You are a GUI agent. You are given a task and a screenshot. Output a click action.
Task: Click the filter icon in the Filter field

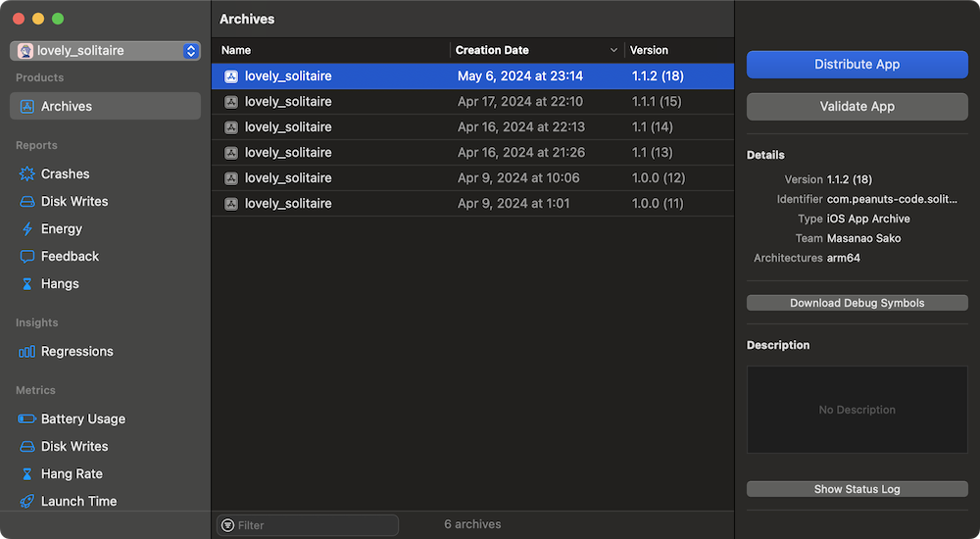(228, 525)
